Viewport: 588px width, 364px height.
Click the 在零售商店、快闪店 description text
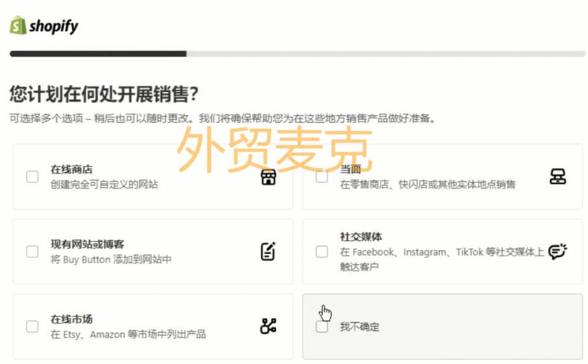click(x=427, y=184)
